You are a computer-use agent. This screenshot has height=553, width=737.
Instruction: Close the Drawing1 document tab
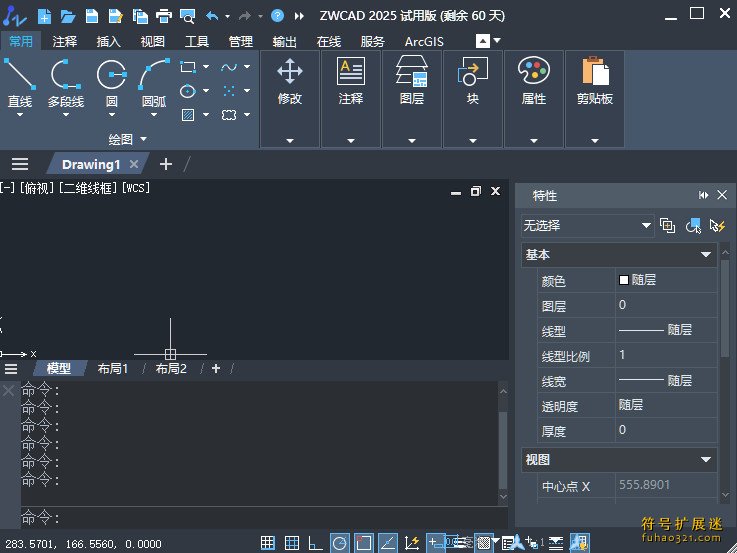tap(134, 164)
